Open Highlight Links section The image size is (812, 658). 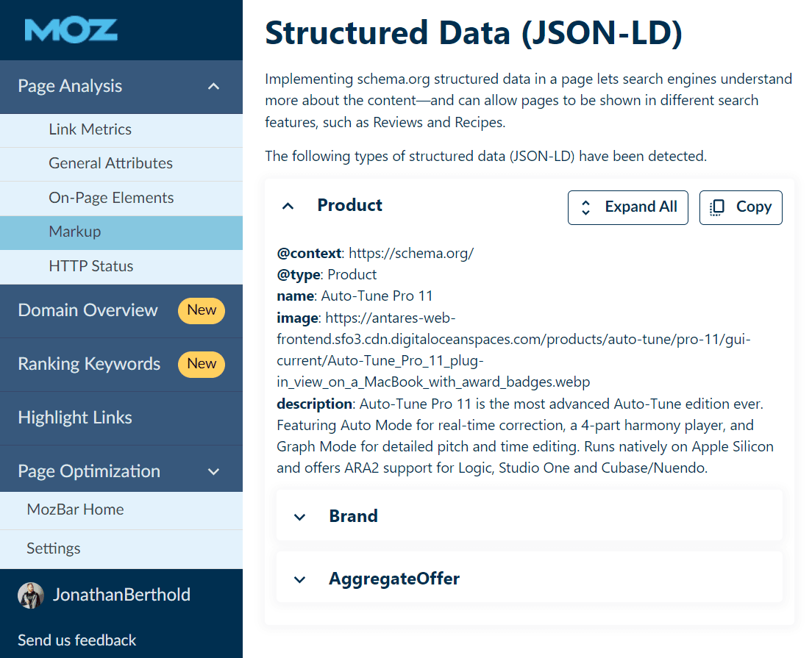point(75,418)
